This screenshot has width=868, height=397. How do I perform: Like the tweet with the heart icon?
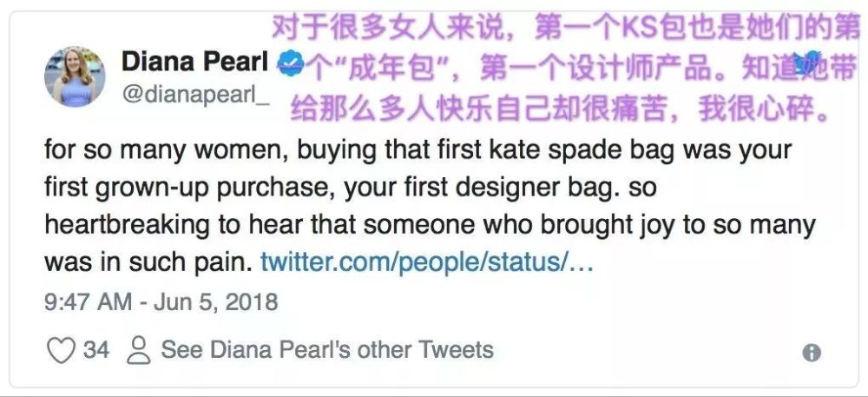61,351
